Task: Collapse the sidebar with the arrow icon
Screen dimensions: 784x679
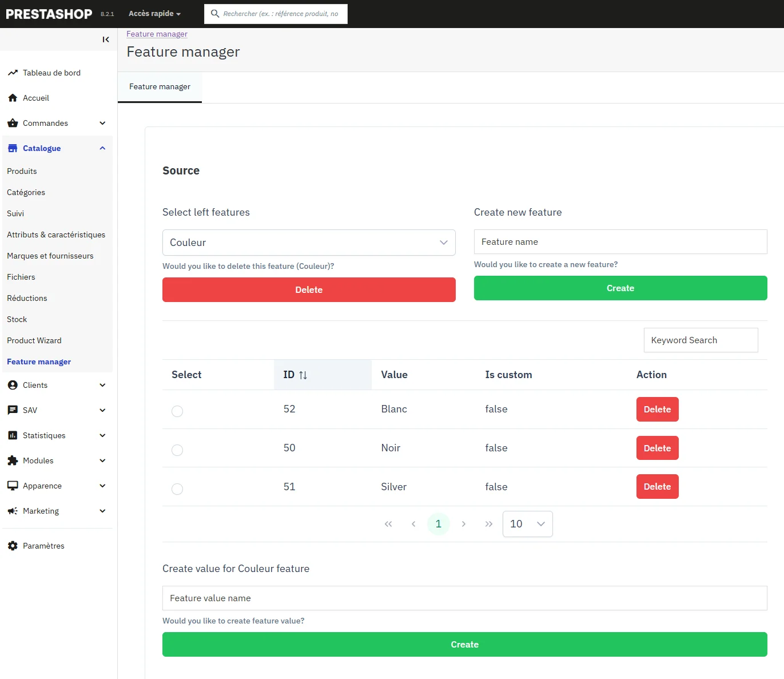Action: coord(105,39)
